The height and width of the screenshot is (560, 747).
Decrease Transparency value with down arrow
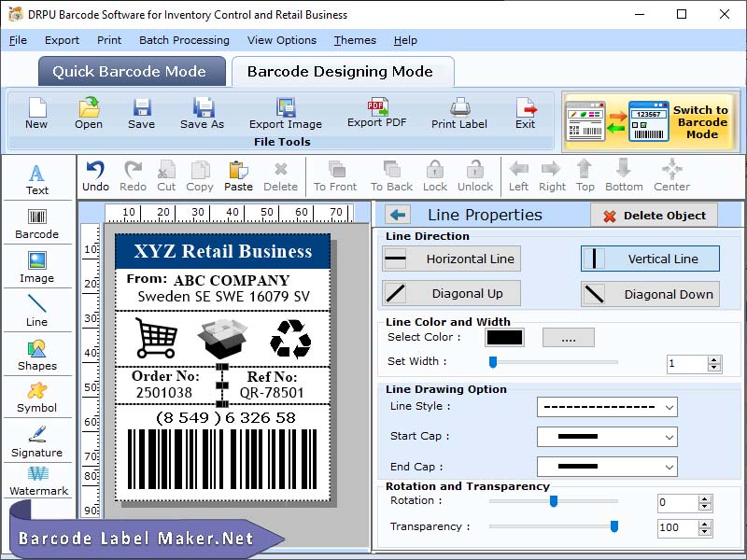pos(705,532)
